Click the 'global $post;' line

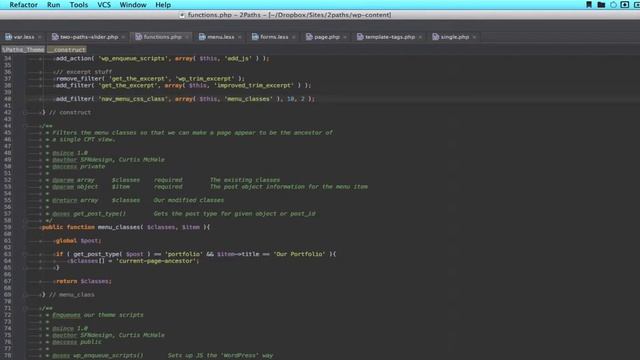point(79,240)
